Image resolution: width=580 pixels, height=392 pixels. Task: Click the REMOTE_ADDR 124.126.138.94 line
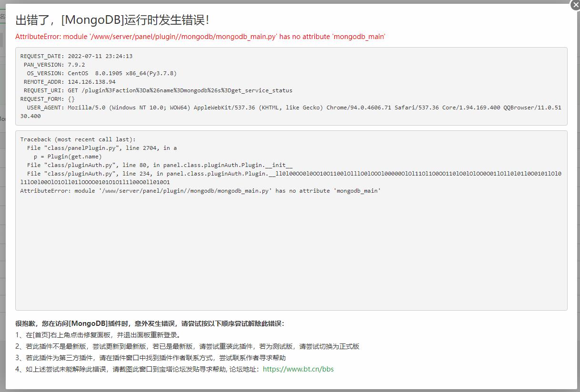coord(70,82)
